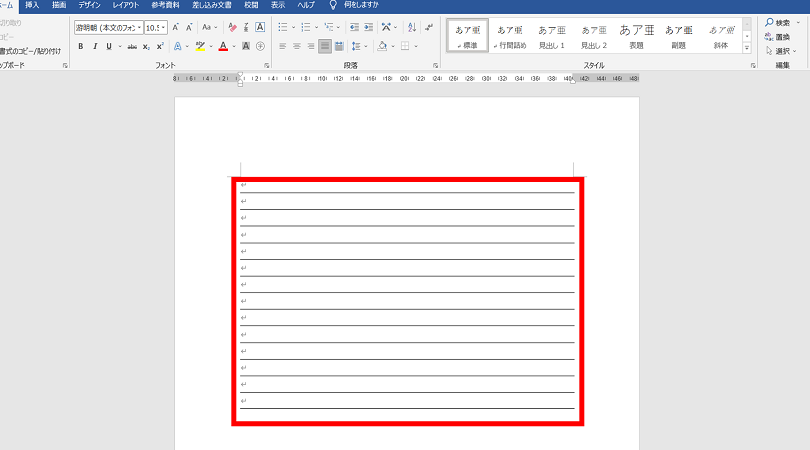Apply paragraph shading bucket icon
The width and height of the screenshot is (810, 450).
pyautogui.click(x=382, y=46)
